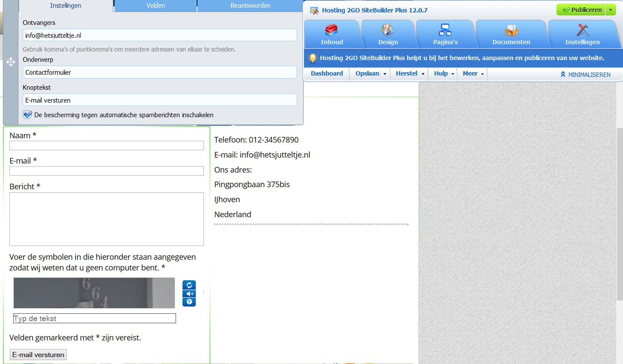The image size is (623, 364).
Task: Play the captcha audio
Action: point(189,294)
